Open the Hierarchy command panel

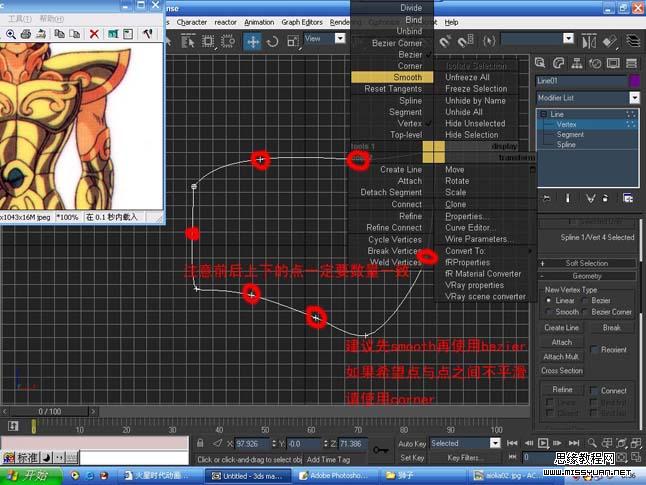577,63
